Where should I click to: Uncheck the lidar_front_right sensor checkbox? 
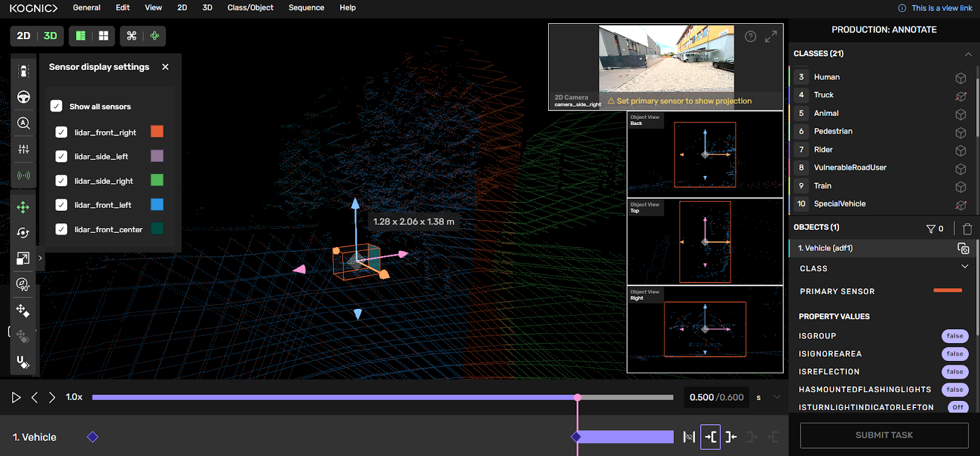tap(61, 132)
